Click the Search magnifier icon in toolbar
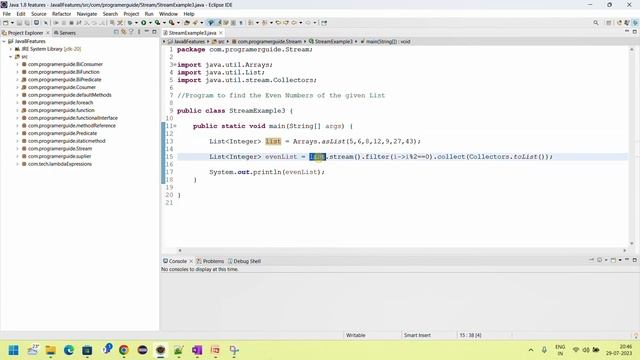Viewport: 640px width, 360px height. pos(596,23)
